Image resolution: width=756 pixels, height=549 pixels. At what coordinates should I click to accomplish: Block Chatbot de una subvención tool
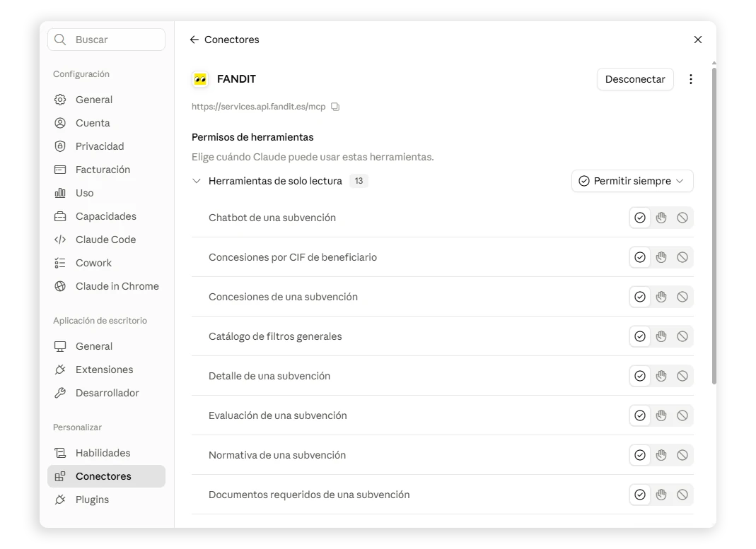(682, 218)
